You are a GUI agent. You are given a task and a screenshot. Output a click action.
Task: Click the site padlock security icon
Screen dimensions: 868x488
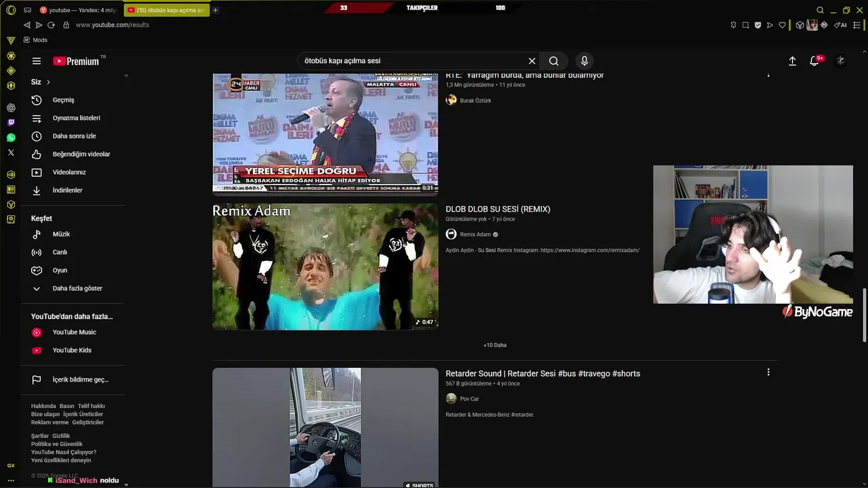coord(66,25)
